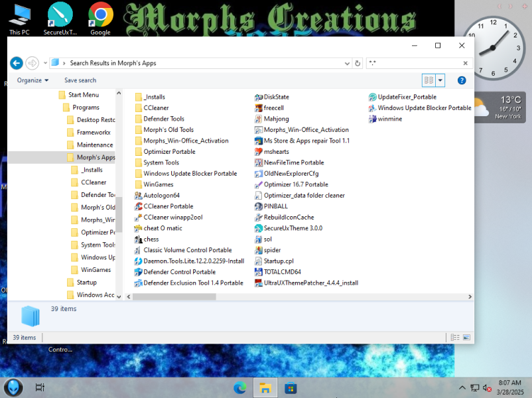This screenshot has width=532, height=398.
Task: Launch the freecell game icon
Action: tap(259, 108)
